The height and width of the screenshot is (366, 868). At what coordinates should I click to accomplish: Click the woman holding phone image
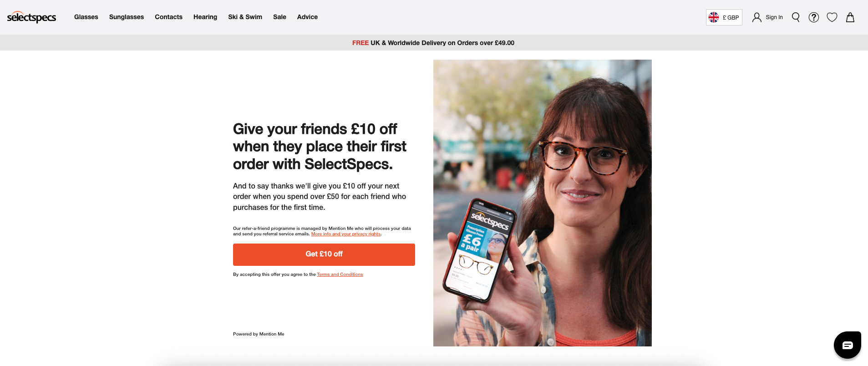tap(543, 203)
